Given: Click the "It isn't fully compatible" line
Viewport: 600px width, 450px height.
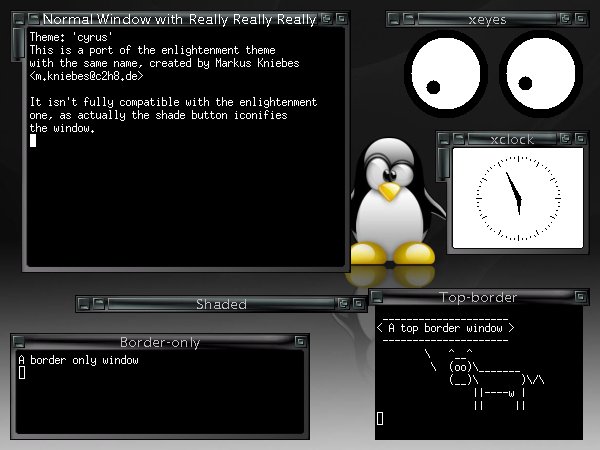Looking at the screenshot, I should (x=173, y=102).
